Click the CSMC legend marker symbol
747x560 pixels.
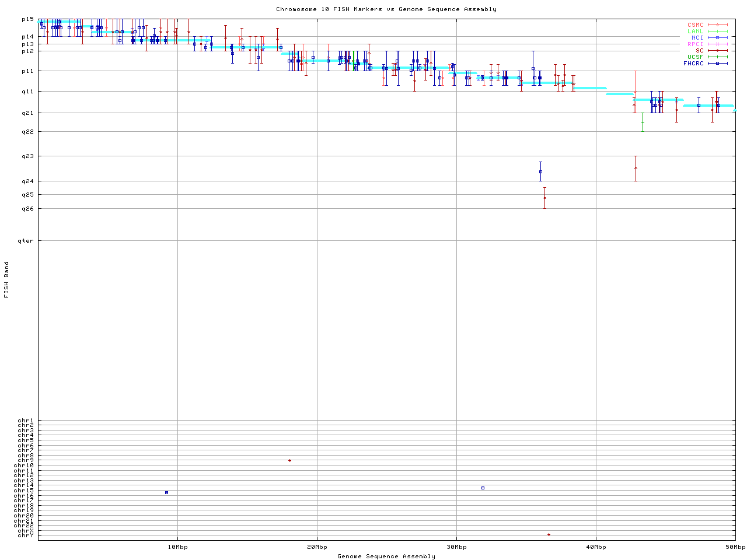pos(717,25)
